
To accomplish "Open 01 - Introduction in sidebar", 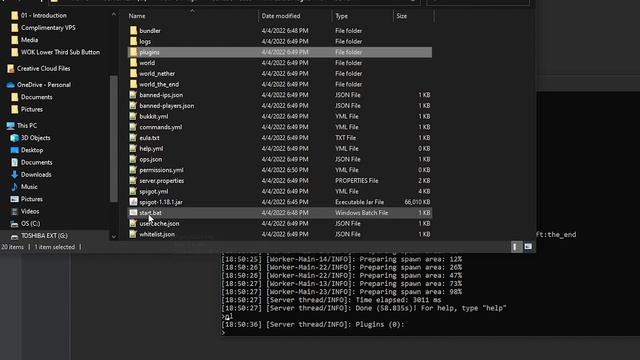I will 44,16.
